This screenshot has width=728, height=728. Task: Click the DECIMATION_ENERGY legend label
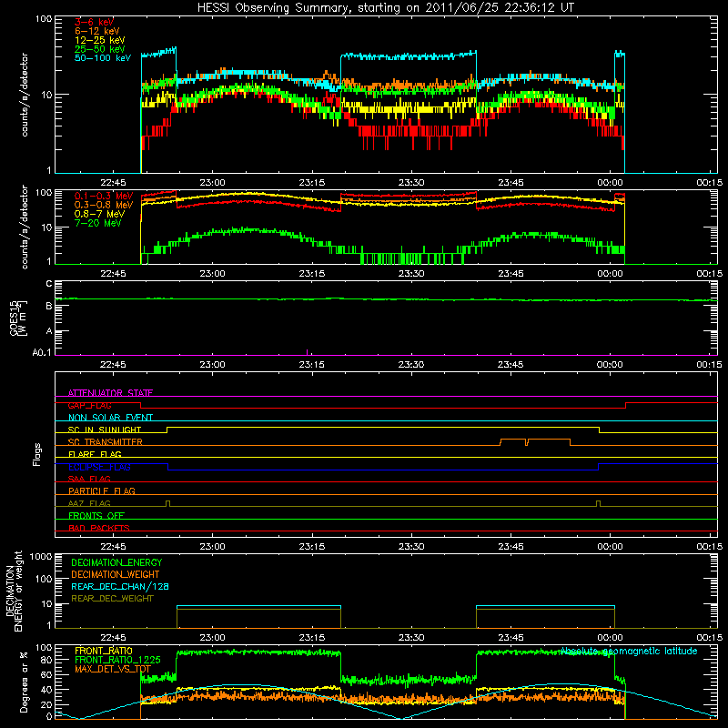[116, 562]
